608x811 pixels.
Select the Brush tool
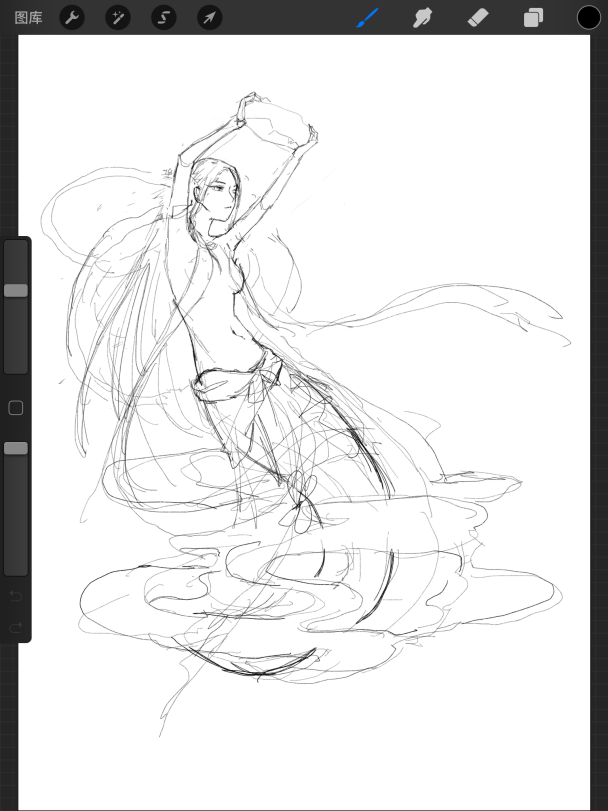point(368,18)
